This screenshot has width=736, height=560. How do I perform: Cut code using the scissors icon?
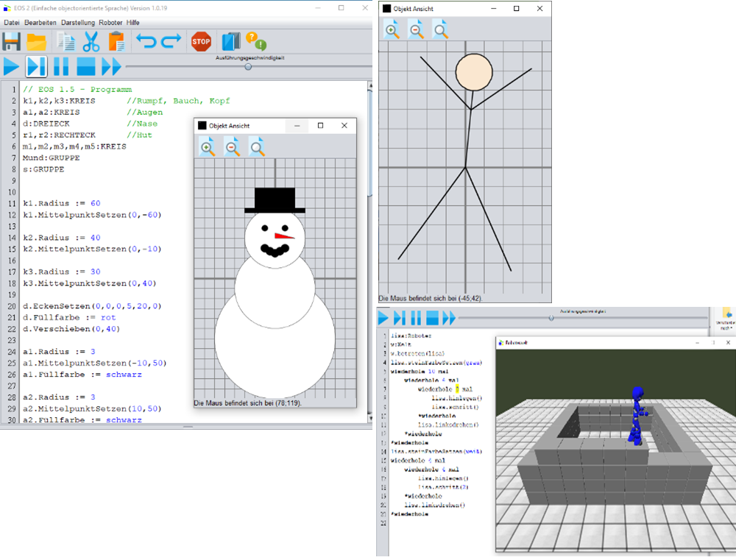click(x=91, y=42)
